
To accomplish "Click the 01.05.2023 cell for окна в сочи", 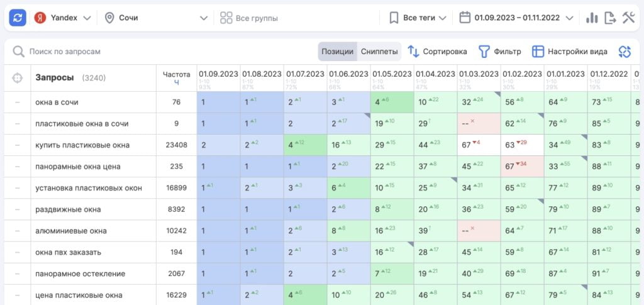I will coord(392,102).
